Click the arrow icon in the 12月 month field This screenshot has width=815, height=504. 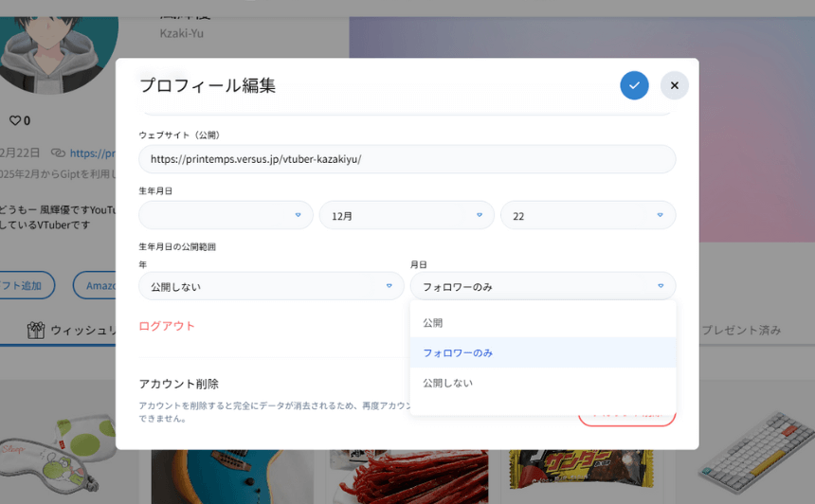(x=479, y=215)
